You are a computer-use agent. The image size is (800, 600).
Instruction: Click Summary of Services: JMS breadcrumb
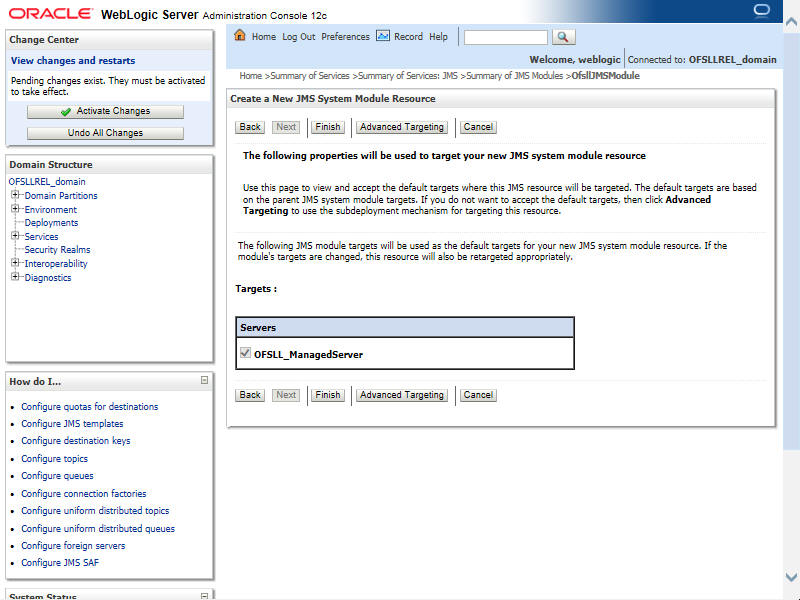tap(408, 76)
